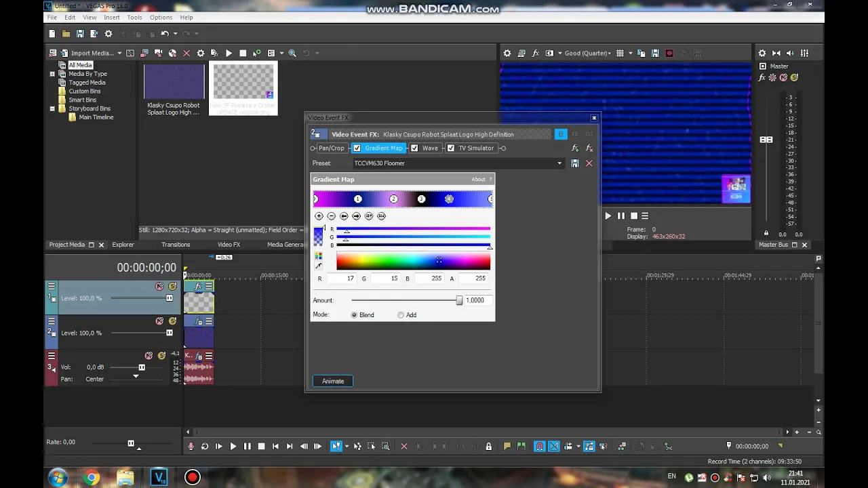Image resolution: width=868 pixels, height=488 pixels.
Task: Switch to the Video FX tab
Action: 229,245
